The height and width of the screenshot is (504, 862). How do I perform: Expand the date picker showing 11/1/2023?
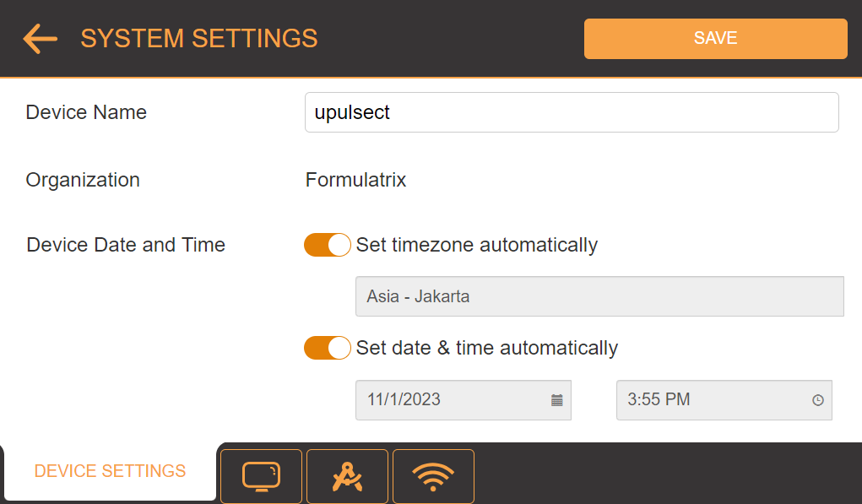[x=464, y=400]
